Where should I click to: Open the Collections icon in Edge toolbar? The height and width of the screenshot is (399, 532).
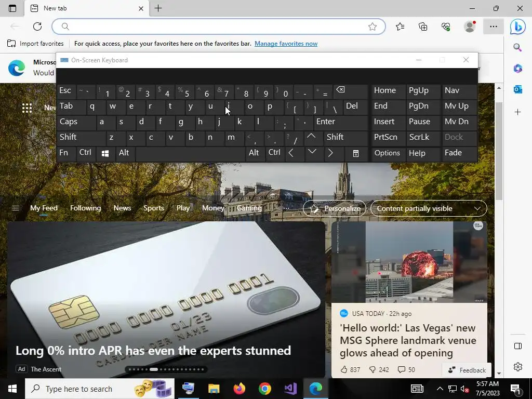[423, 26]
